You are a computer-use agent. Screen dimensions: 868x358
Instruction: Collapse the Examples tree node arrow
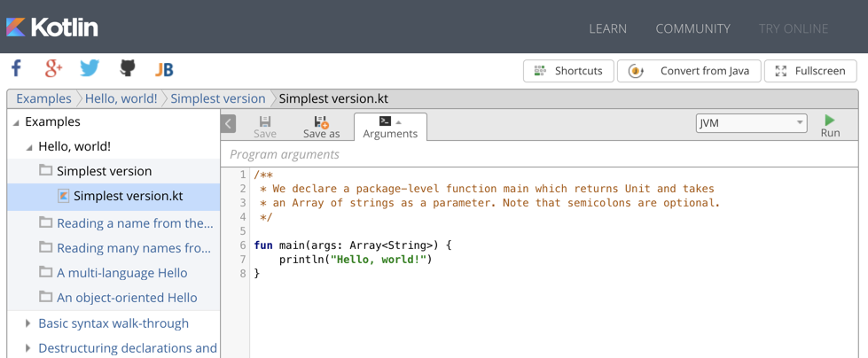[16, 123]
